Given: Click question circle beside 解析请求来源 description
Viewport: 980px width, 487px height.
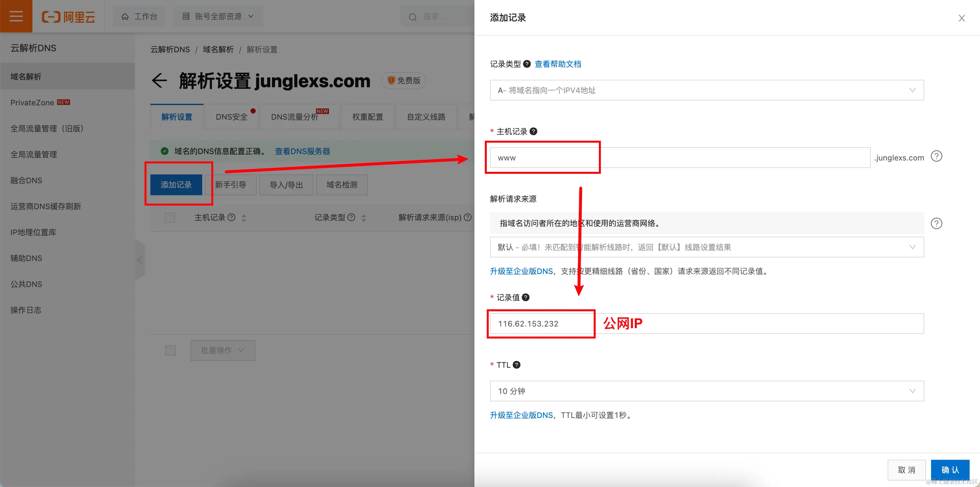Looking at the screenshot, I should tap(936, 223).
